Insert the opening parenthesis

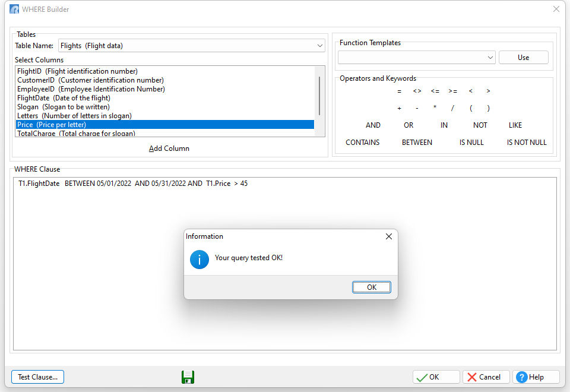click(471, 108)
